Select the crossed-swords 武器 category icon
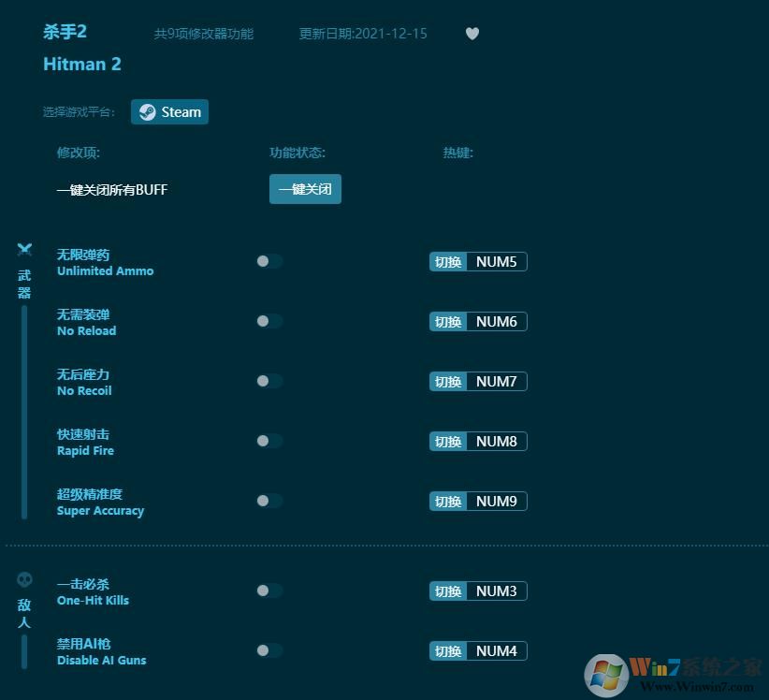This screenshot has width=769, height=700. pos(24,250)
